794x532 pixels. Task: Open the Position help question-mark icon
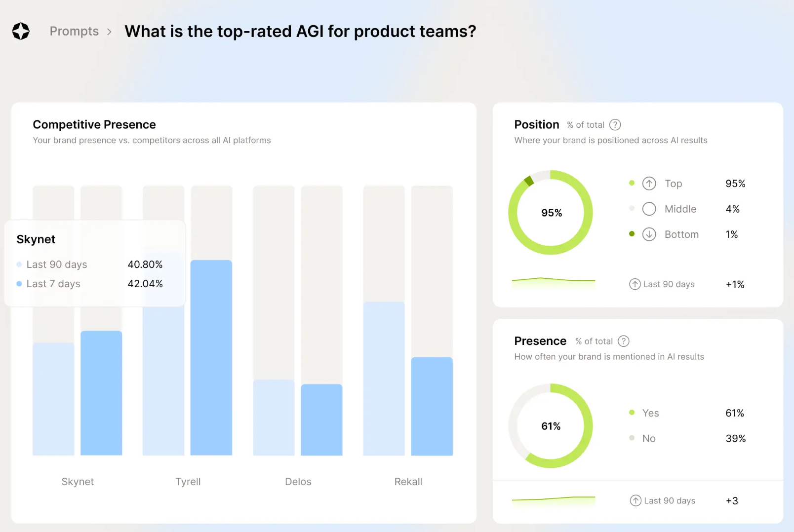616,125
